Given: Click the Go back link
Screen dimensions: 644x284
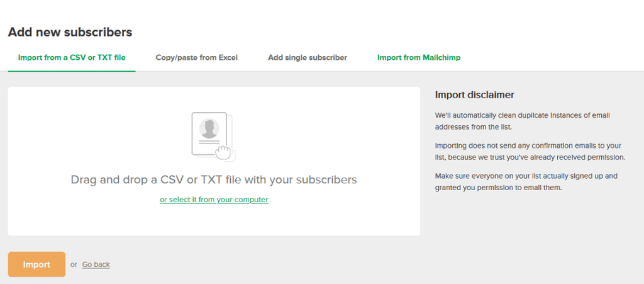Looking at the screenshot, I should point(96,264).
